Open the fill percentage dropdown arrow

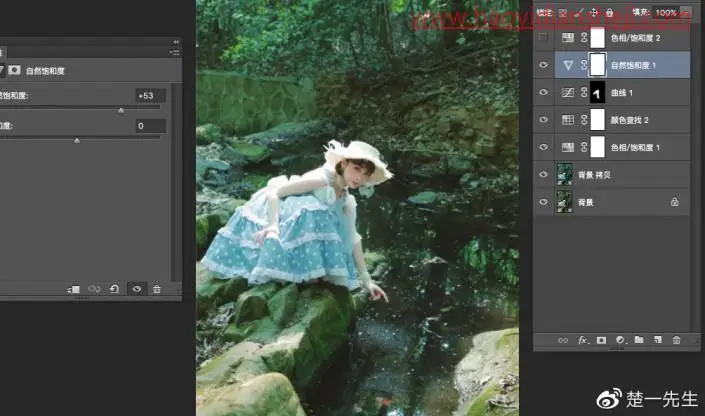(686, 13)
